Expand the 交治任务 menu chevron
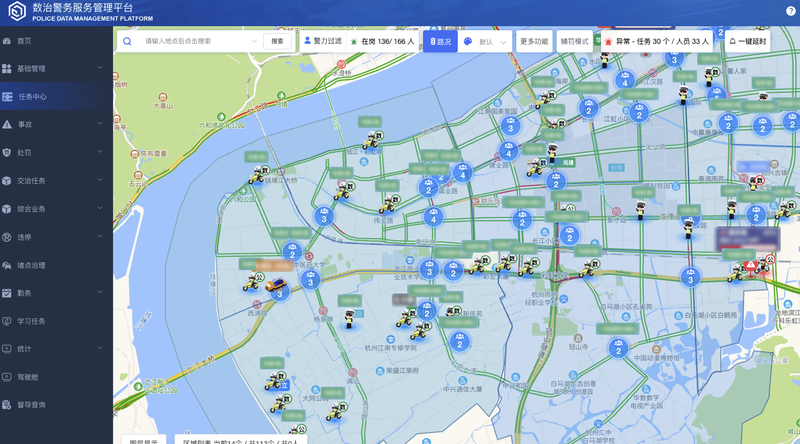Screen dimensions: 800x444 (x=100, y=180)
